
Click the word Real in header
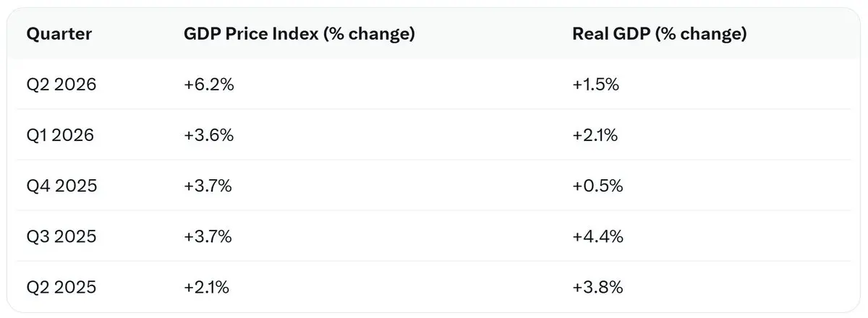[x=590, y=35]
